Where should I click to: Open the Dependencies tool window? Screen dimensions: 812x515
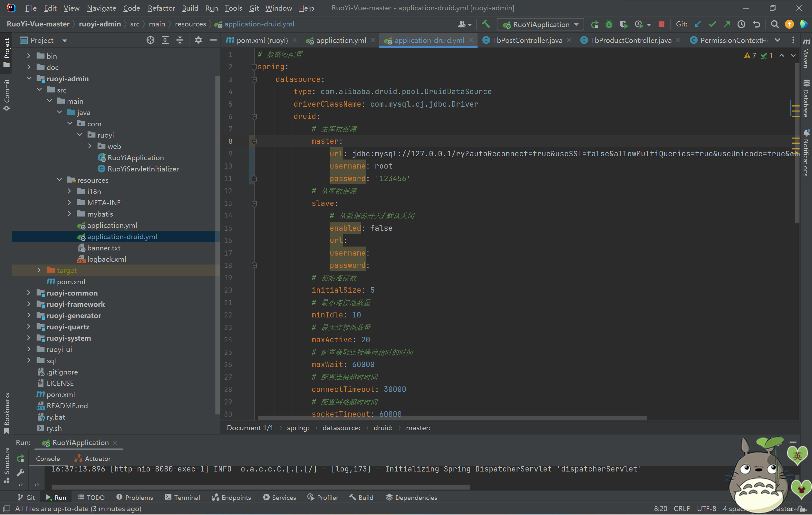click(x=411, y=498)
